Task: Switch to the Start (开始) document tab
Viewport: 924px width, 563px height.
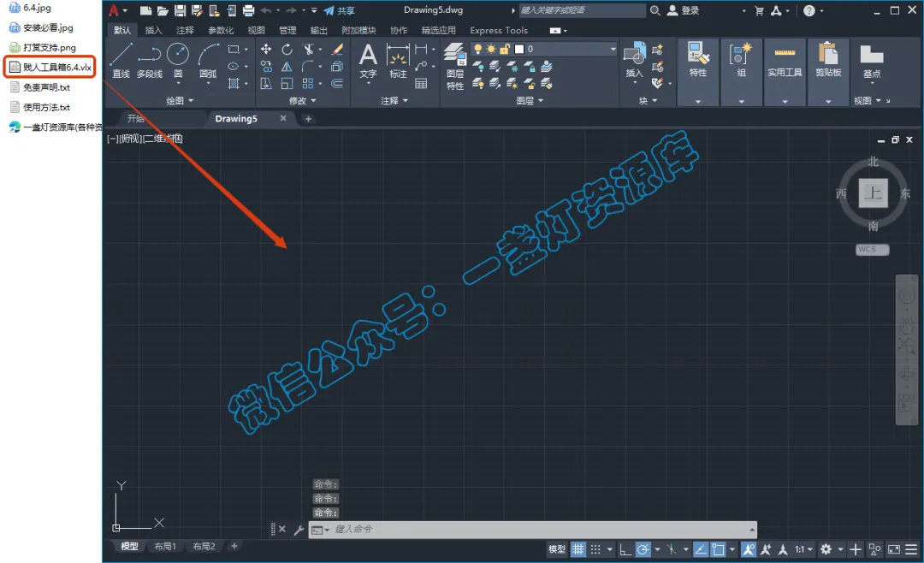Action: click(x=135, y=118)
